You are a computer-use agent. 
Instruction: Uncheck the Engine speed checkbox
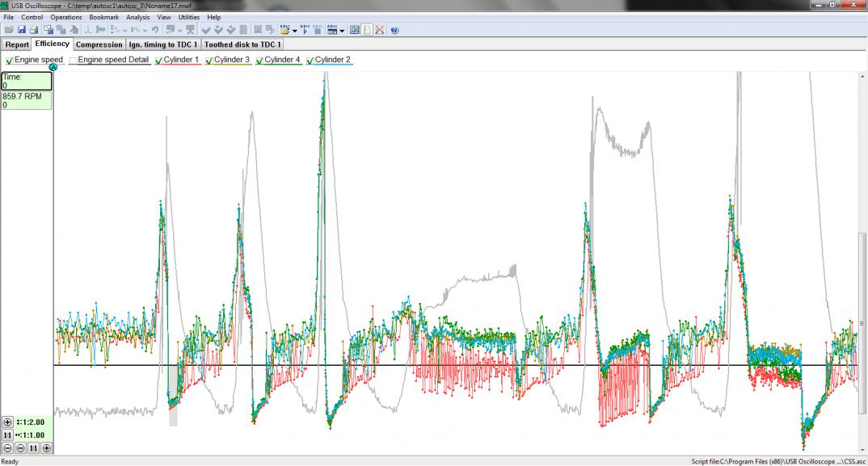[10, 61]
